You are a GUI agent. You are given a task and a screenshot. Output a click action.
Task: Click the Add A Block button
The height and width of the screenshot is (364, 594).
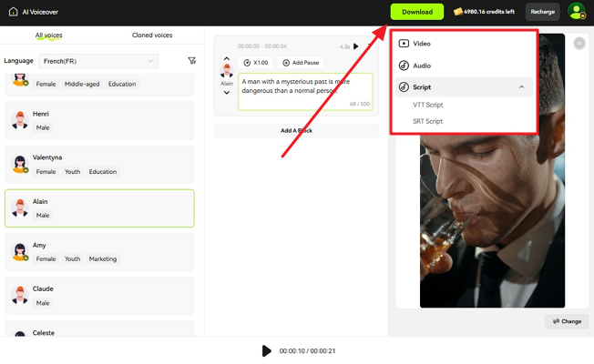[x=296, y=130]
